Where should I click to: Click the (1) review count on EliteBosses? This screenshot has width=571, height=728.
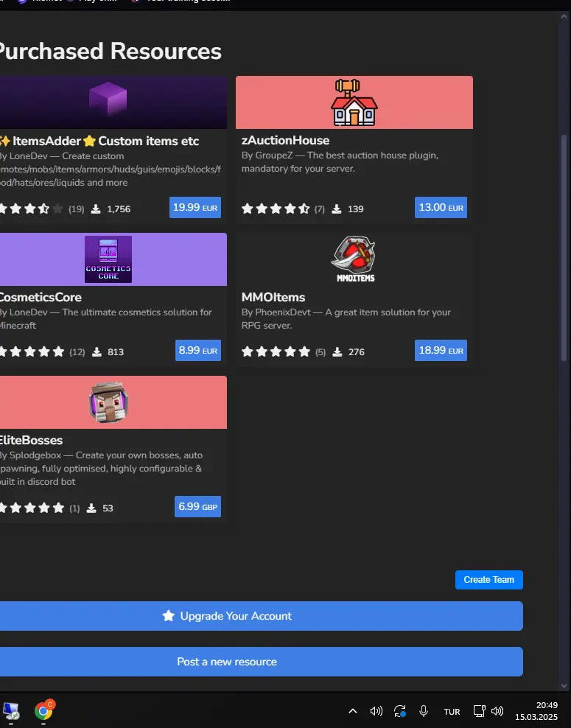tap(74, 508)
